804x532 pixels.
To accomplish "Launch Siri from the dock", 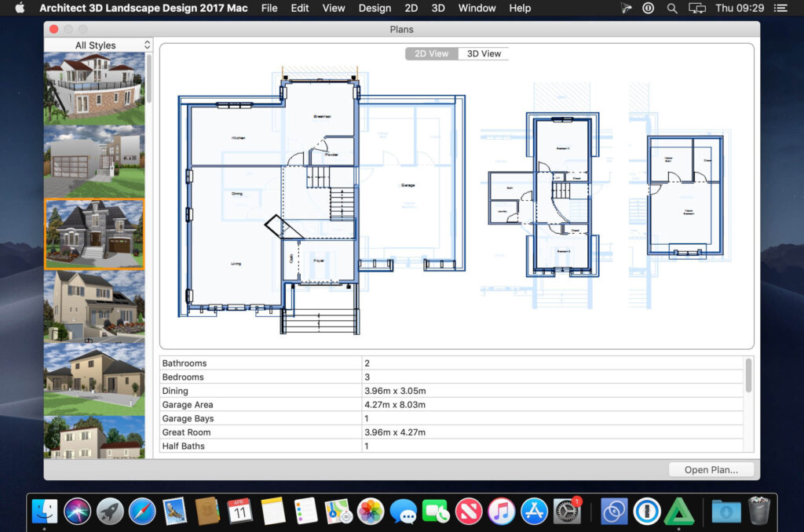I will pos(78,511).
